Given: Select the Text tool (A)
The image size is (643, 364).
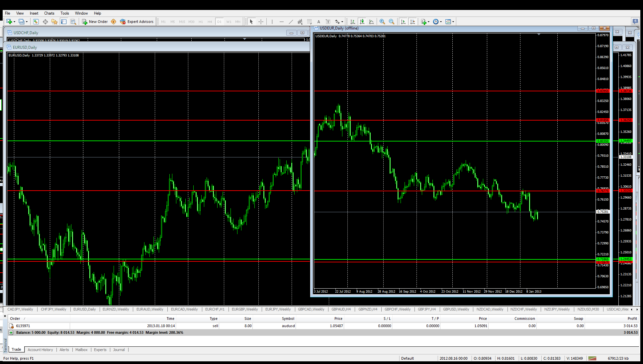Looking at the screenshot, I should pos(319,22).
